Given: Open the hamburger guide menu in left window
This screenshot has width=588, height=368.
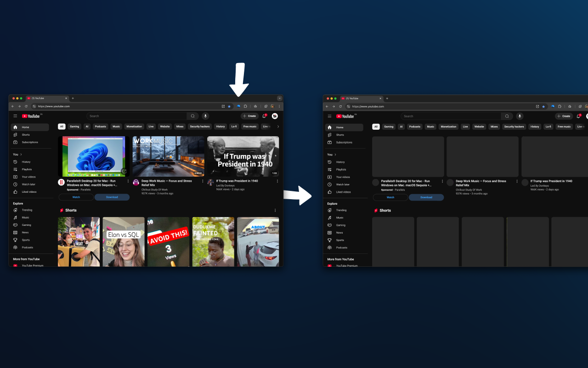Looking at the screenshot, I should (x=15, y=116).
